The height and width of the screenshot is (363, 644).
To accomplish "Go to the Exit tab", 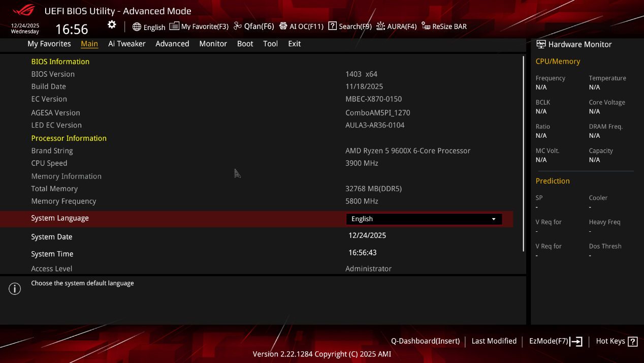I will pyautogui.click(x=295, y=44).
